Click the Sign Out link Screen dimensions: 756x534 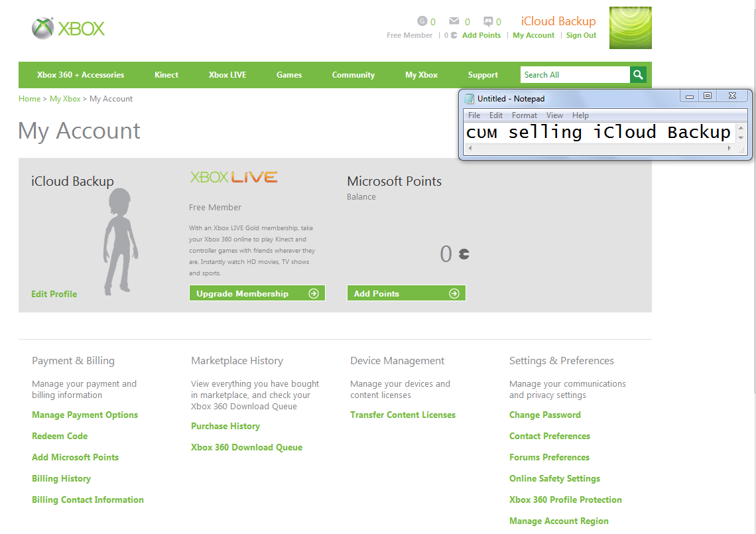click(581, 35)
